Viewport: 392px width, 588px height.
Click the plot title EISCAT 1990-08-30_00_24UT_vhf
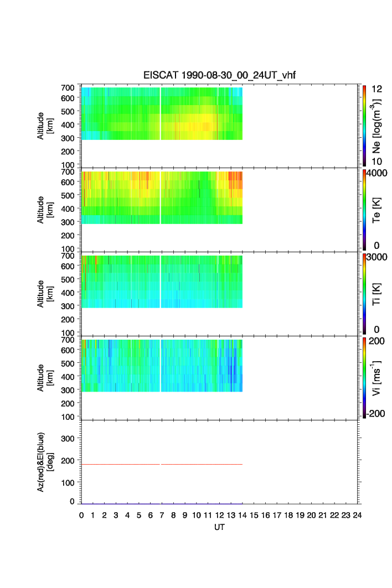pos(219,75)
